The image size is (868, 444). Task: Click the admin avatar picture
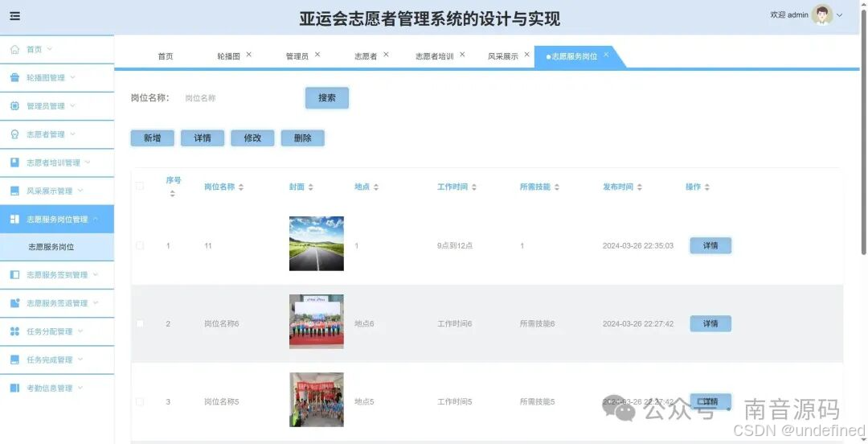[x=822, y=15]
